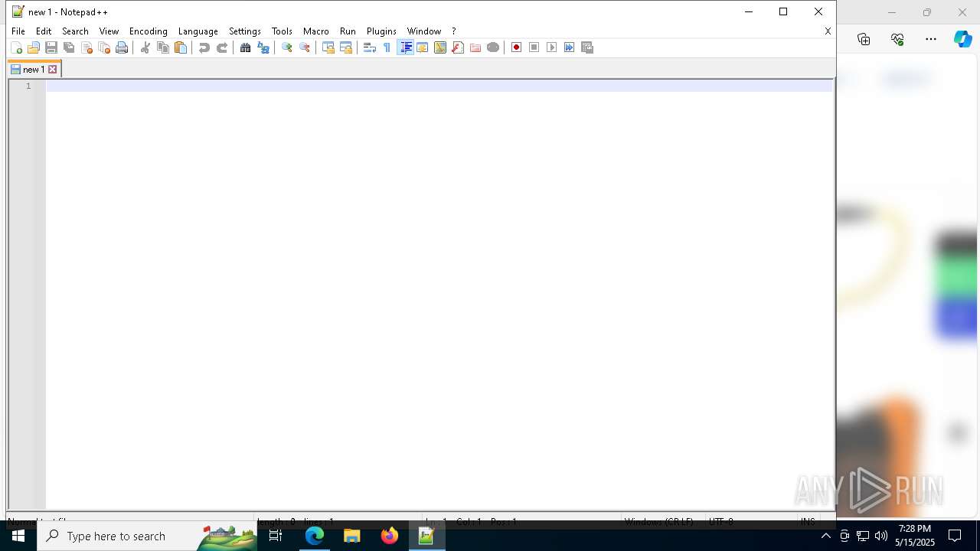Open the Action Center notifications icon
980x551 pixels.
coord(955,536)
